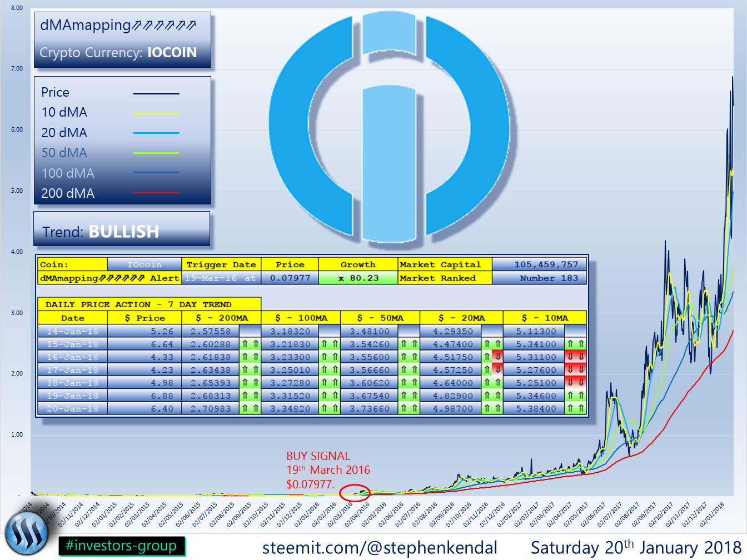Click the Number 183 market rank cell
Viewport: 747px width, 560px height.
point(539,278)
